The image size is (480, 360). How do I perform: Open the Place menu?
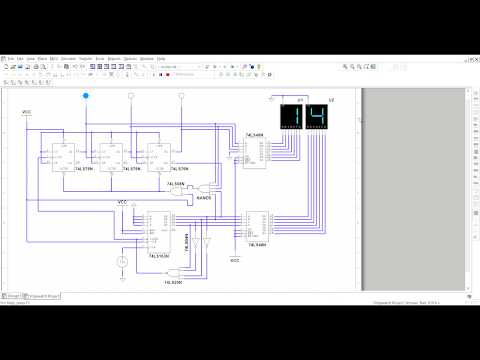(x=42, y=59)
